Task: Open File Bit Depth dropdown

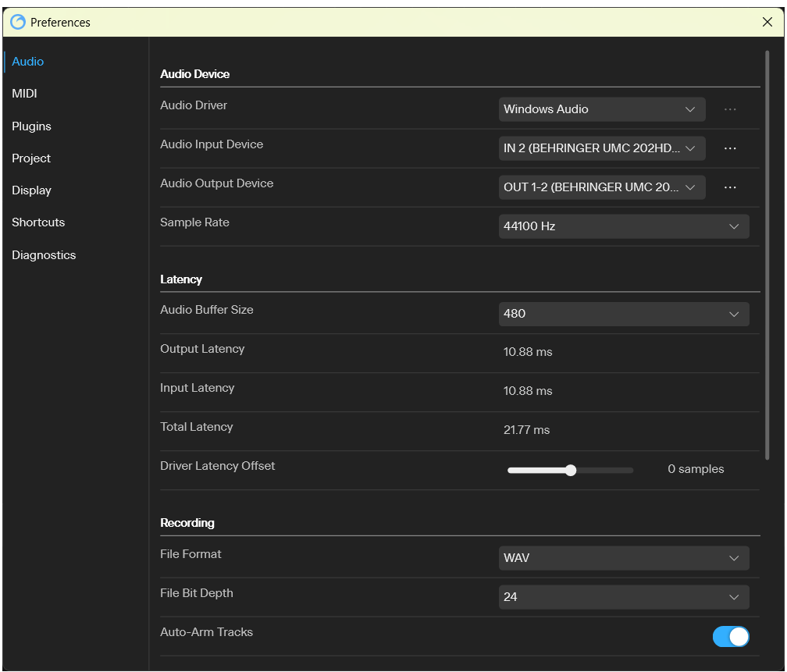Action: click(623, 597)
